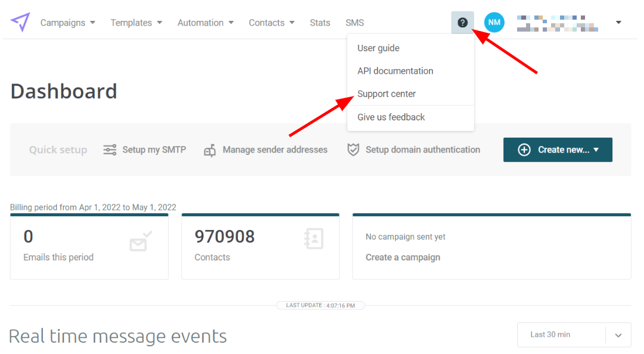
Task: Open the User guide entry
Action: [x=378, y=48]
